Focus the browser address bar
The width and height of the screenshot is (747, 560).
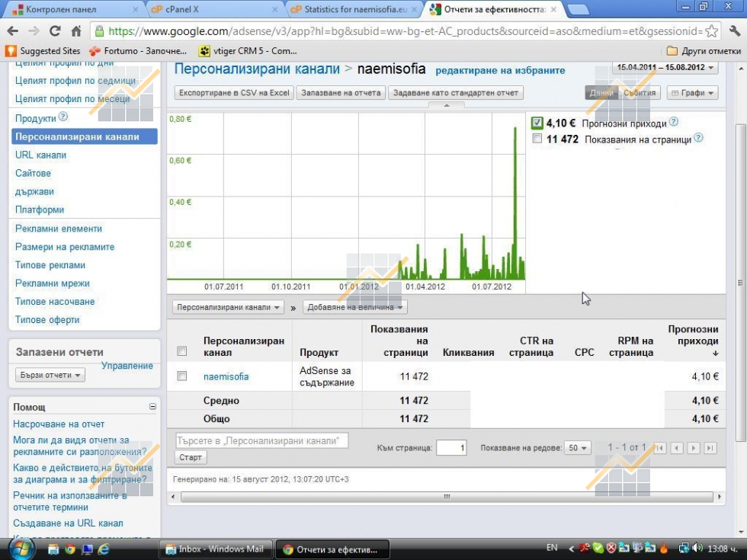click(405, 31)
